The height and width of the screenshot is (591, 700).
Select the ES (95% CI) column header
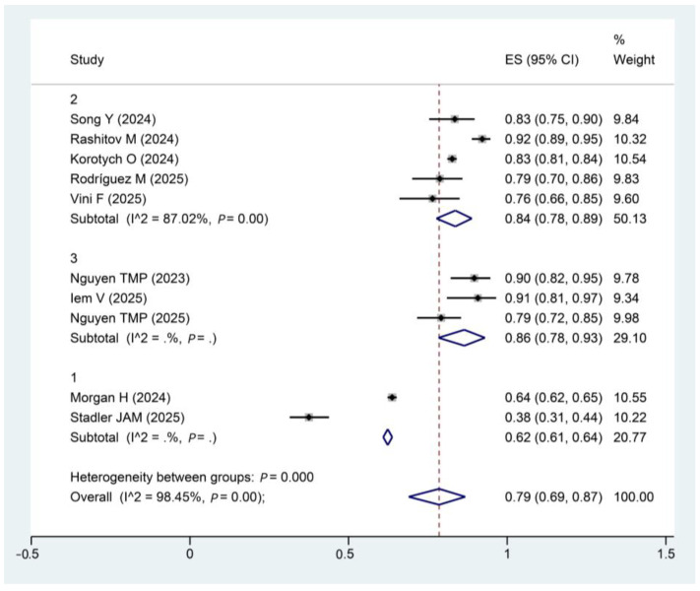click(x=541, y=59)
